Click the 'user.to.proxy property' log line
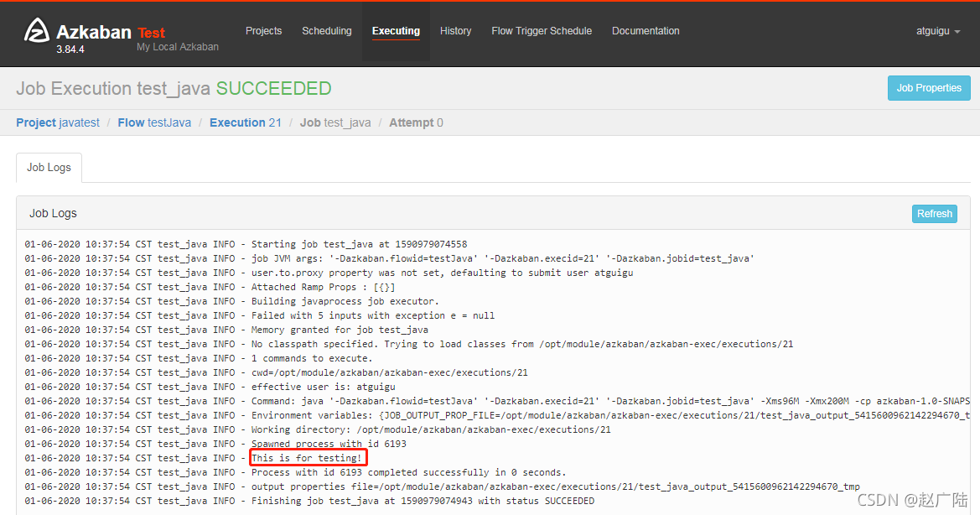 coord(329,273)
